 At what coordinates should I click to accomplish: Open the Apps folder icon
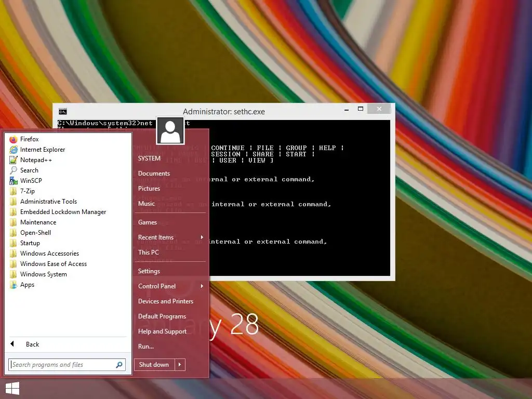point(14,285)
